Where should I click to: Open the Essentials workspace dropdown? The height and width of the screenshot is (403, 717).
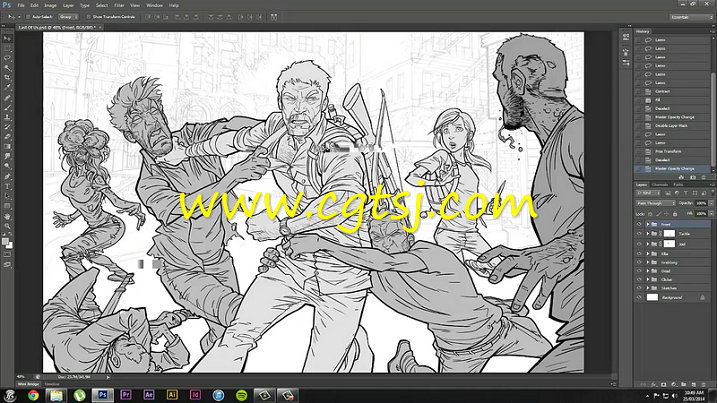pyautogui.click(x=691, y=17)
